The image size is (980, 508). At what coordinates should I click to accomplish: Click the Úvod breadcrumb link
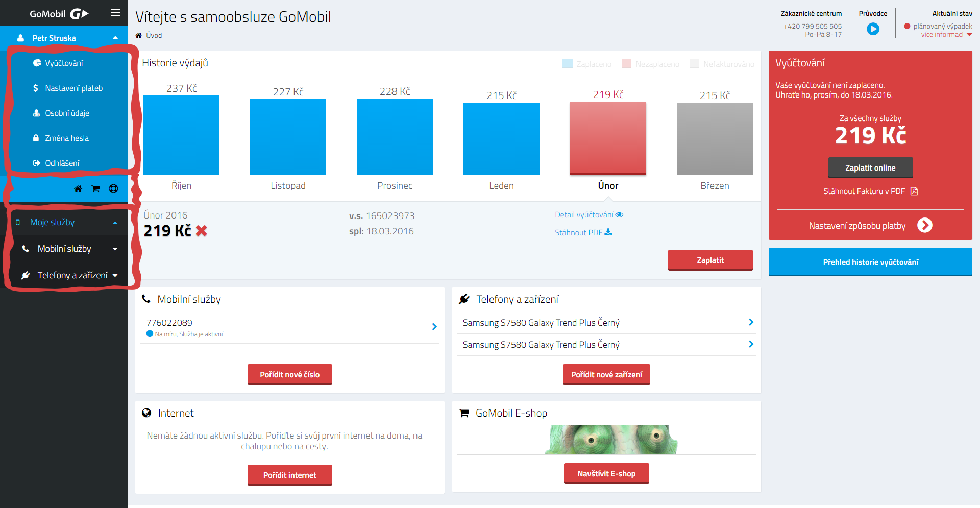click(x=154, y=35)
